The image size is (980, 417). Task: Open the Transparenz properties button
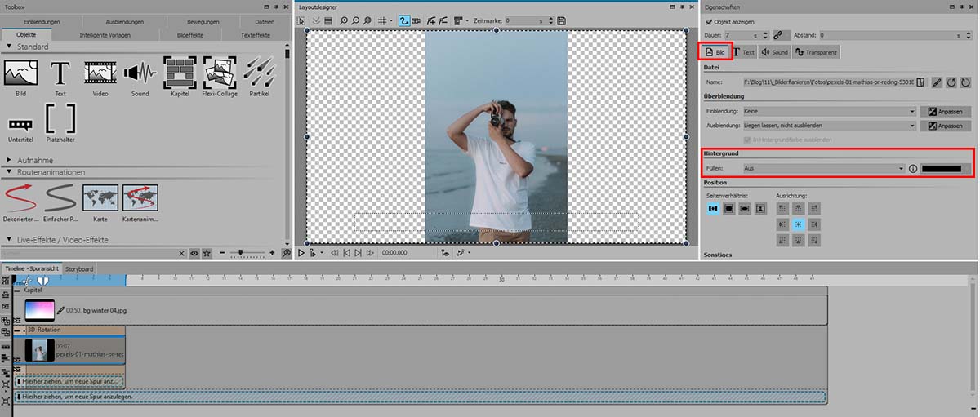click(x=817, y=52)
